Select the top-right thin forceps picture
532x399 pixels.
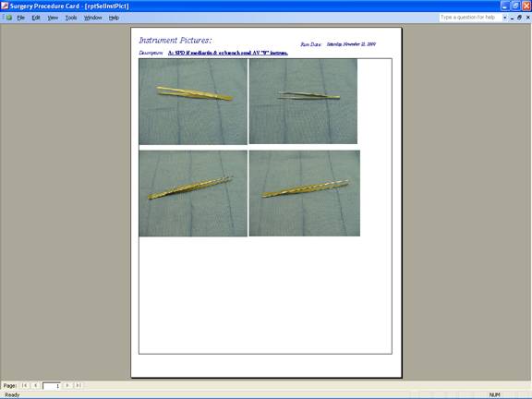click(303, 101)
